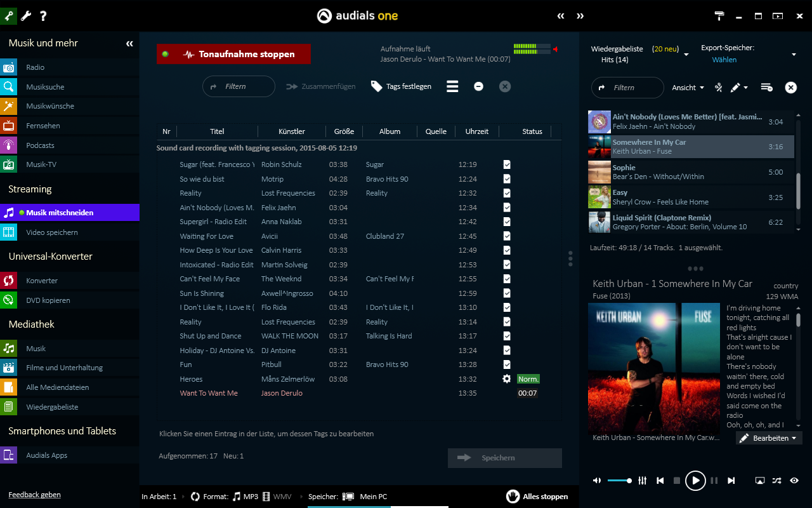This screenshot has height=508, width=812.
Task: Toggle the eye visibility icon in player
Action: tap(794, 481)
